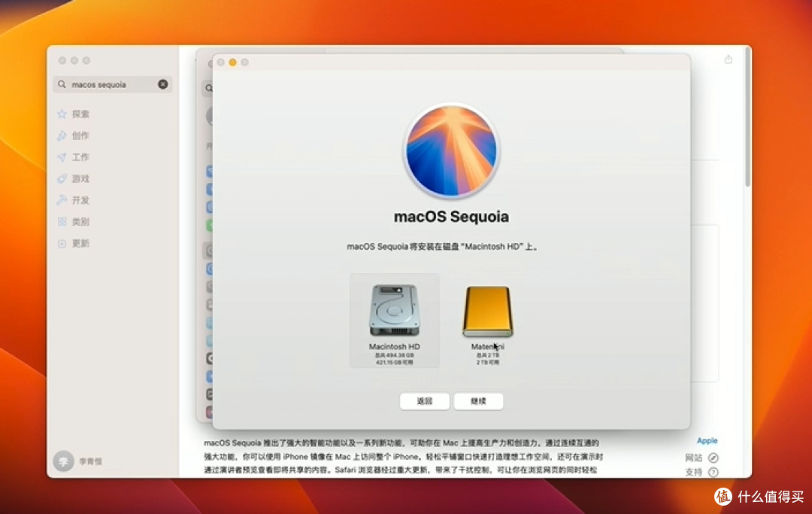Screen dimensions: 812x514
Task: Click the share icon in App Store
Action: pyautogui.click(x=728, y=59)
